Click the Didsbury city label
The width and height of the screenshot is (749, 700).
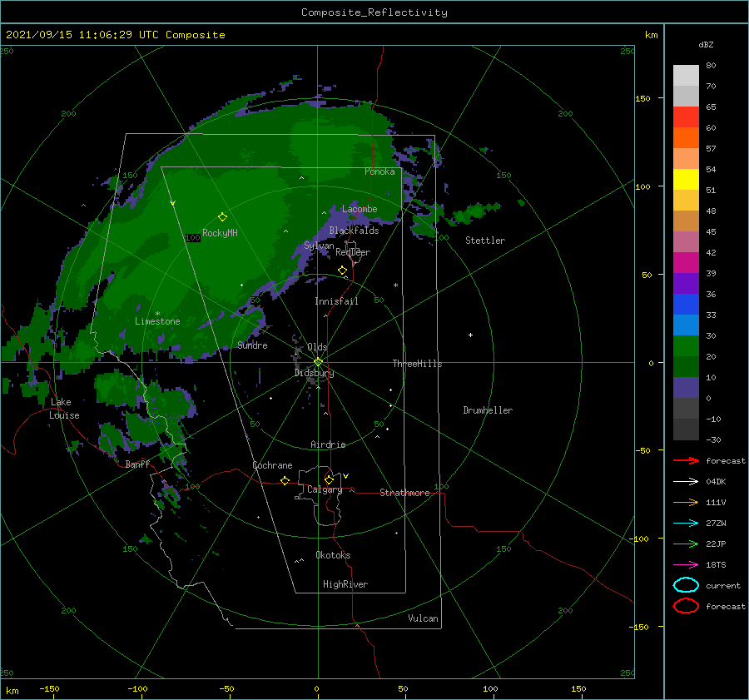(315, 373)
